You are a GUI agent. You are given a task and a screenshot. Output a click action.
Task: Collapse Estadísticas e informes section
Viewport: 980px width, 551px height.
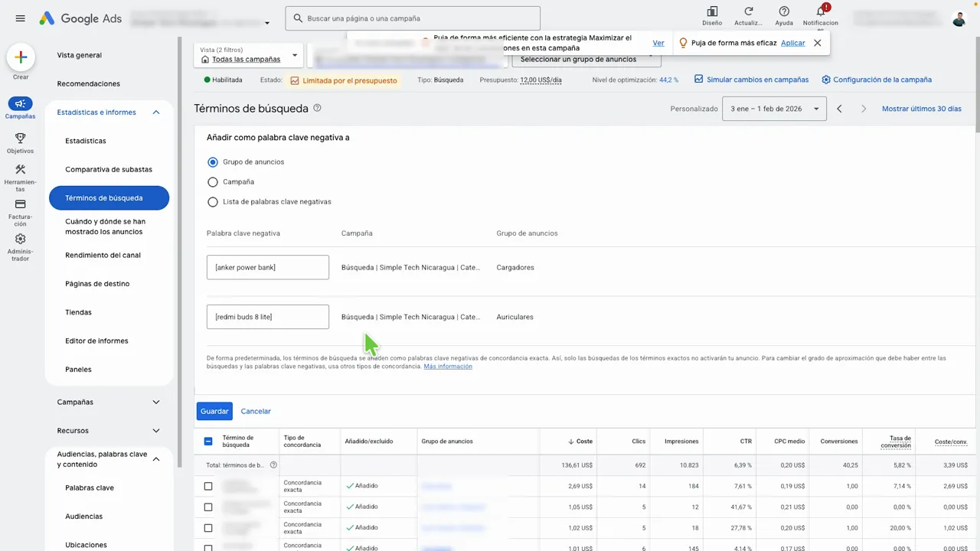pyautogui.click(x=156, y=112)
